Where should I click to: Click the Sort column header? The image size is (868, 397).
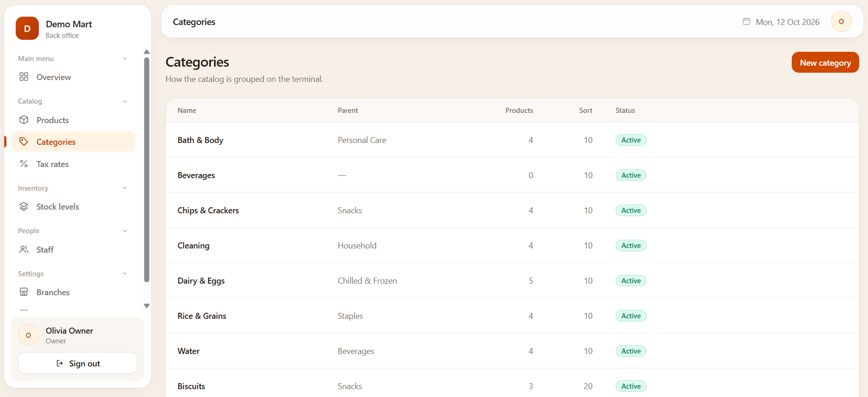[x=586, y=110]
